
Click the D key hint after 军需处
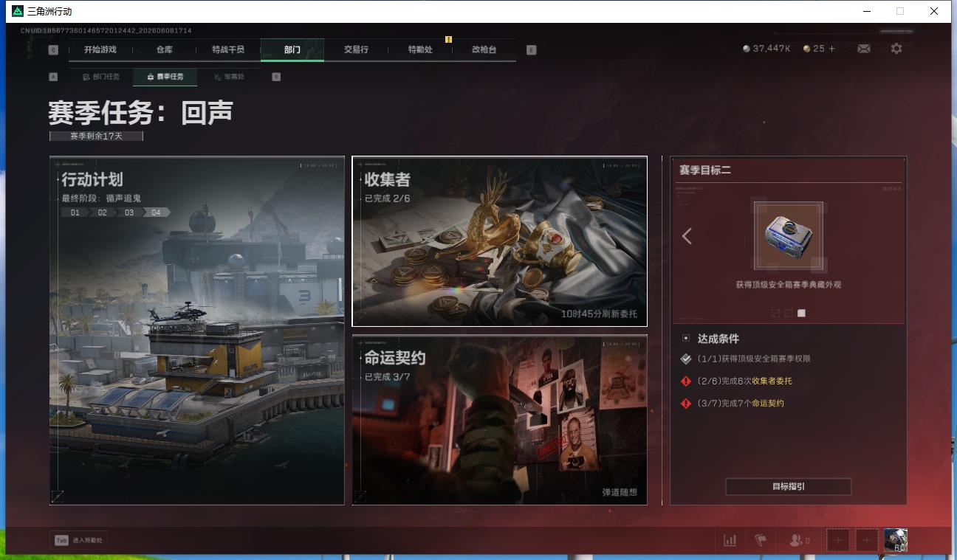pos(276,77)
